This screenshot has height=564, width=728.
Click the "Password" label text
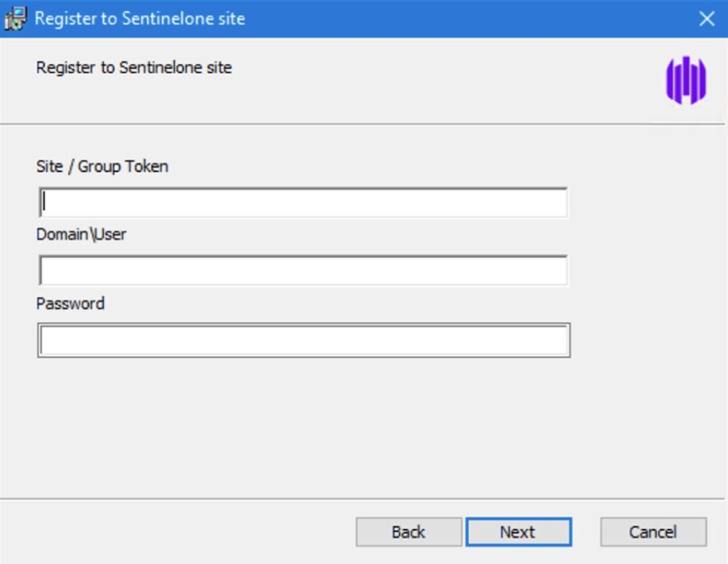click(x=70, y=303)
